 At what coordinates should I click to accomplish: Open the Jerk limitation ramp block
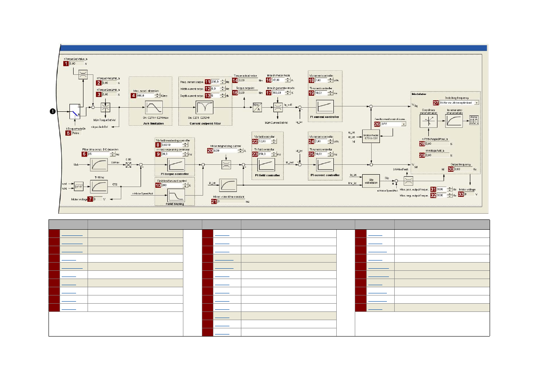click(154, 108)
